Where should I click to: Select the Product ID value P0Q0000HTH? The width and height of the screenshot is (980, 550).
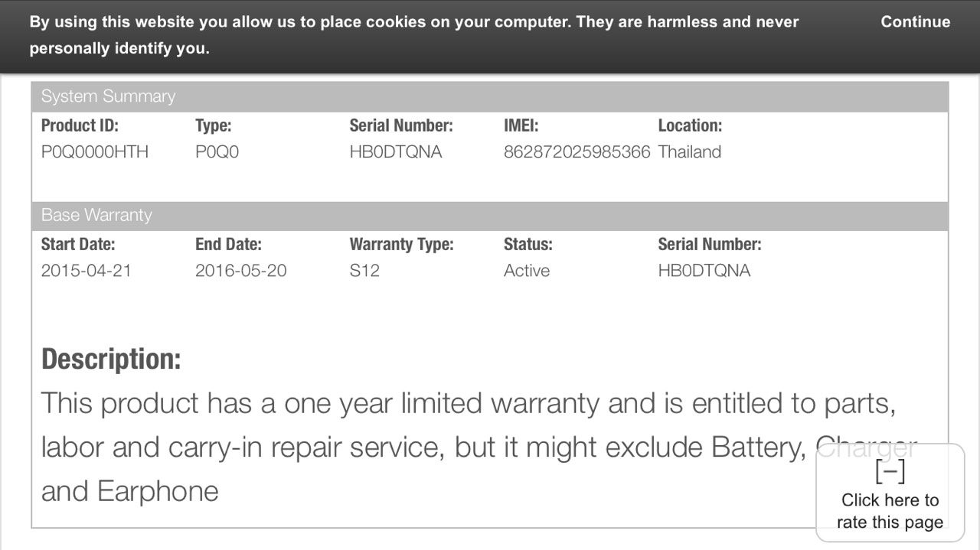(x=95, y=152)
